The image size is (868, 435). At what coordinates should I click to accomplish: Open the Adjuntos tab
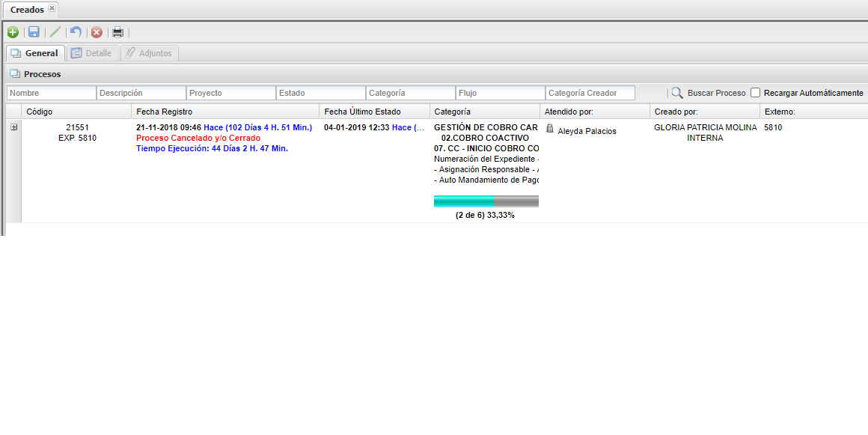click(x=150, y=53)
